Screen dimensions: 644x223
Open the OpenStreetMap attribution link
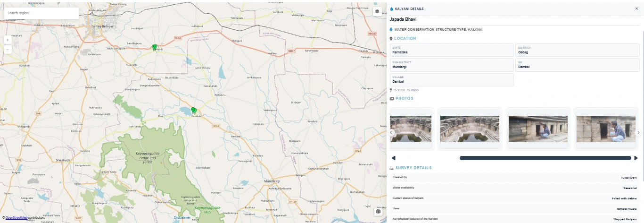pyautogui.click(x=16, y=217)
